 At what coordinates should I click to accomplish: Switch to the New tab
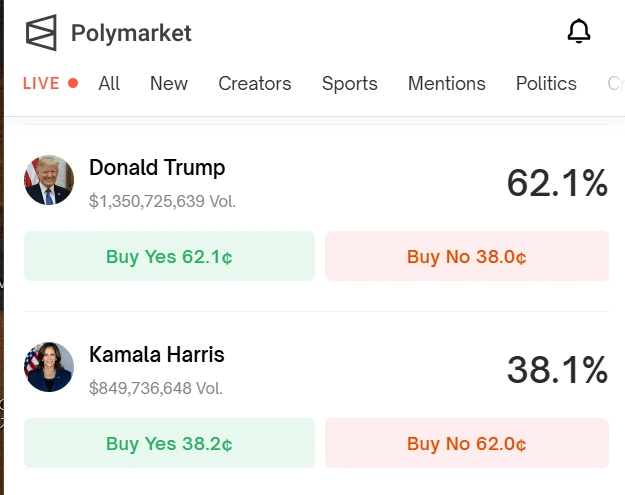(169, 84)
